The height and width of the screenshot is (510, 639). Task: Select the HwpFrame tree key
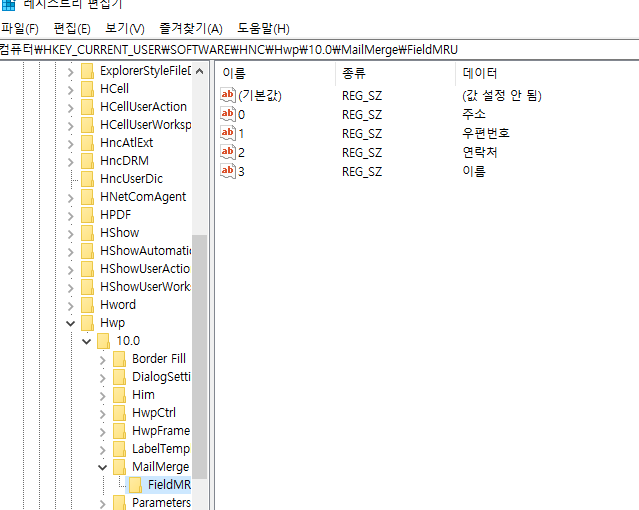pyautogui.click(x=161, y=431)
